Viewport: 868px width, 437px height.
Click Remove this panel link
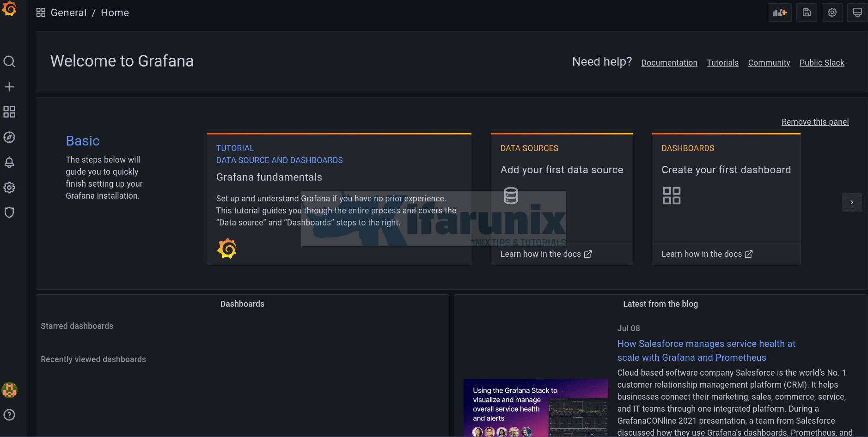point(815,122)
